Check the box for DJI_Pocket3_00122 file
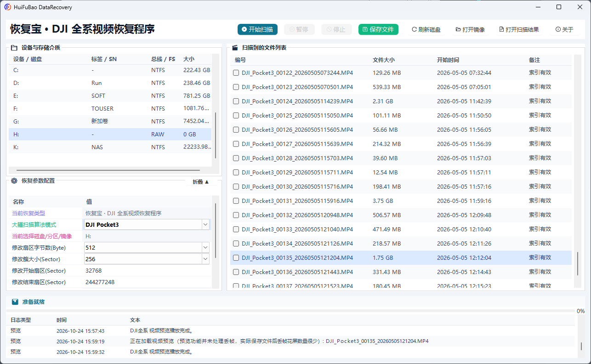The width and height of the screenshot is (591, 364). pyautogui.click(x=236, y=73)
